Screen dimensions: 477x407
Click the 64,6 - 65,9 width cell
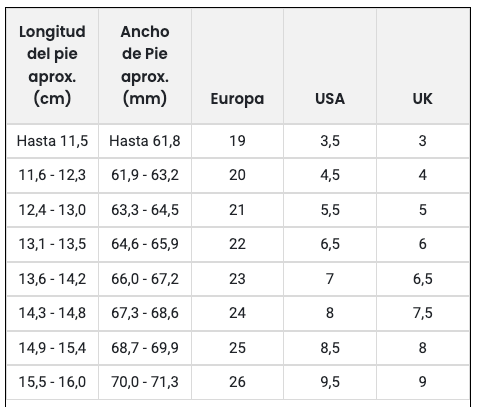(x=145, y=244)
